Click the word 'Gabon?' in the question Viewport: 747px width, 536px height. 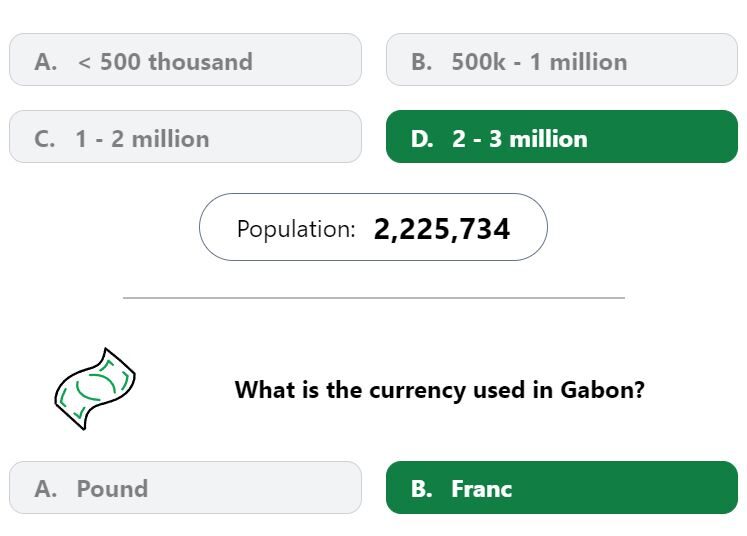[x=602, y=390]
